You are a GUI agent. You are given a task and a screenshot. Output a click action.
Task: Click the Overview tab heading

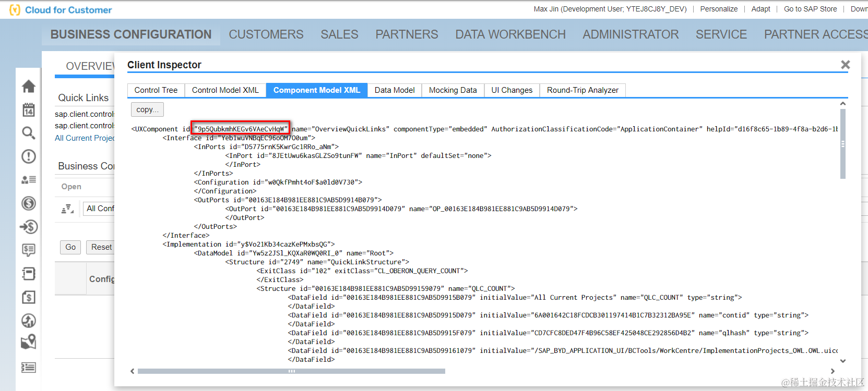90,66
